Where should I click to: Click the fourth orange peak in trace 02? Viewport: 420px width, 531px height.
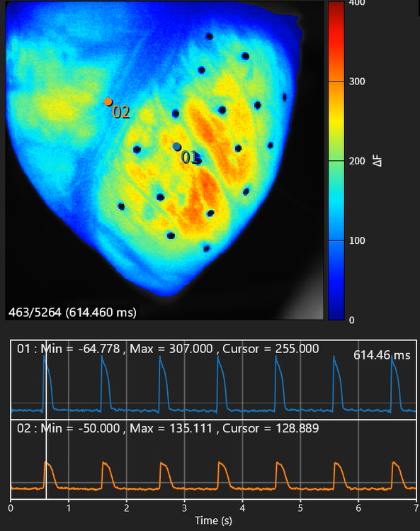(x=220, y=463)
